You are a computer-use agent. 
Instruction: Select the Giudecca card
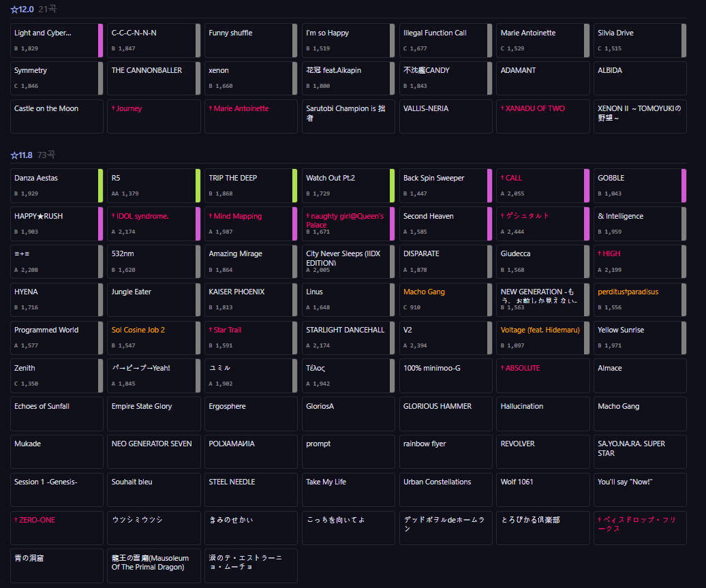(543, 262)
